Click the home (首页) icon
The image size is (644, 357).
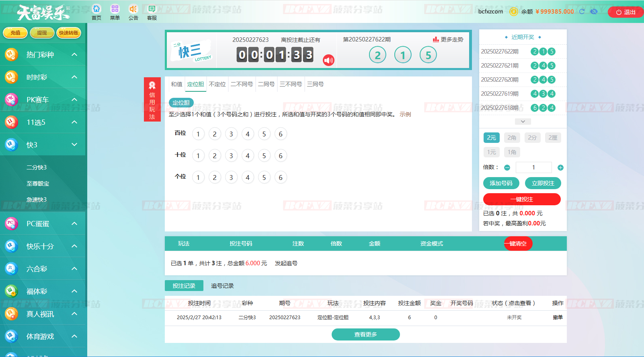pos(96,9)
